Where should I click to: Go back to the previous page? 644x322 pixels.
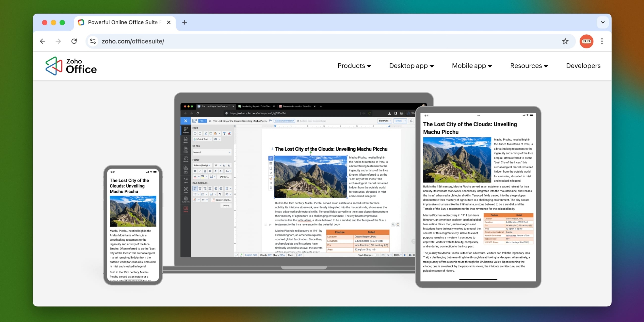click(43, 41)
